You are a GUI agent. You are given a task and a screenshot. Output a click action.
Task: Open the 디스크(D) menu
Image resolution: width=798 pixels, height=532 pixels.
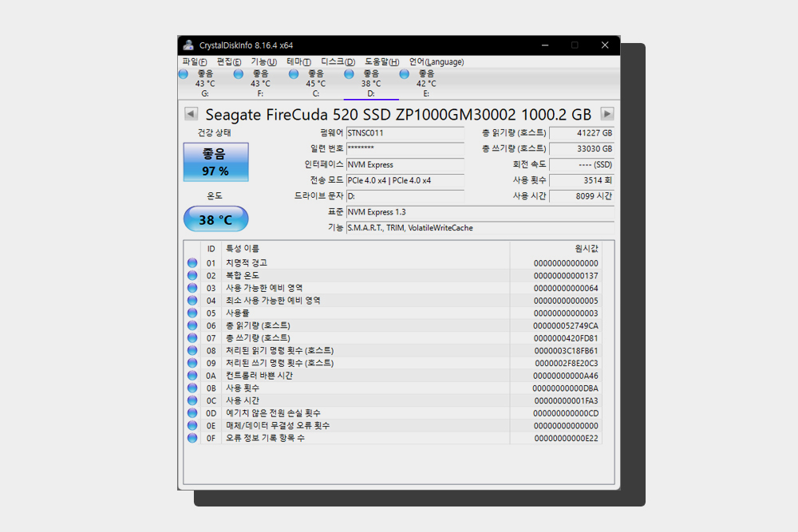338,61
